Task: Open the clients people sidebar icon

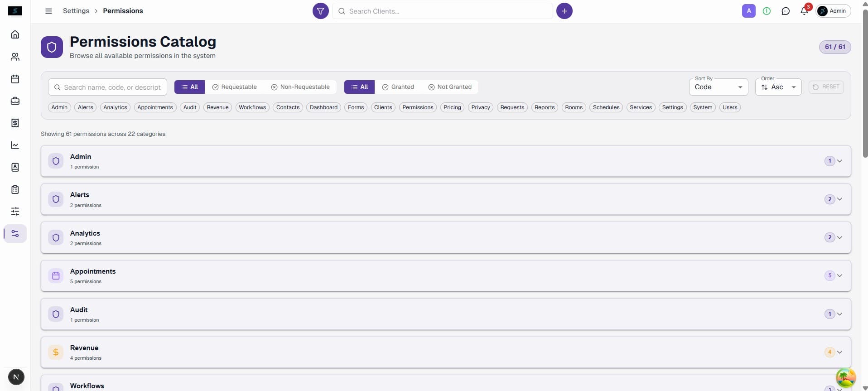Action: click(x=15, y=57)
